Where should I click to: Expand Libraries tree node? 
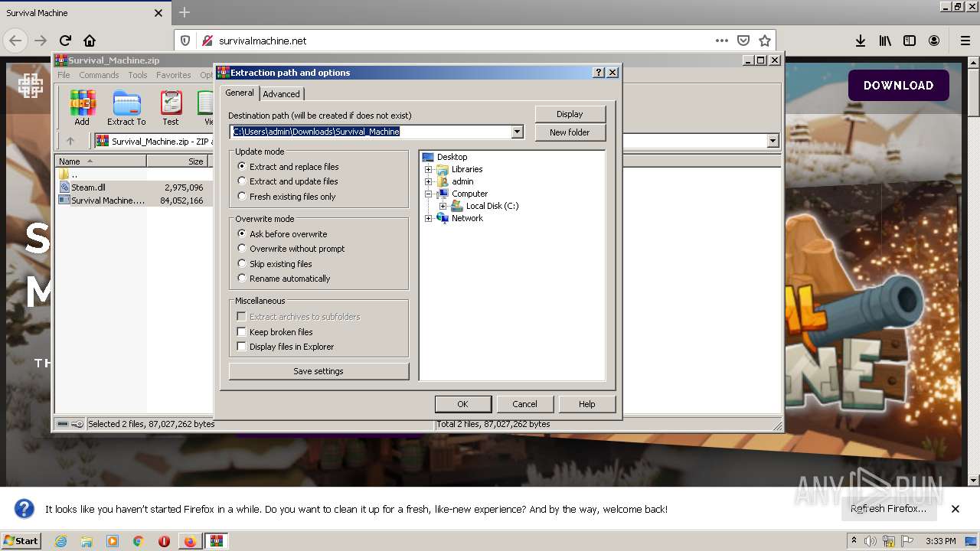pos(428,169)
